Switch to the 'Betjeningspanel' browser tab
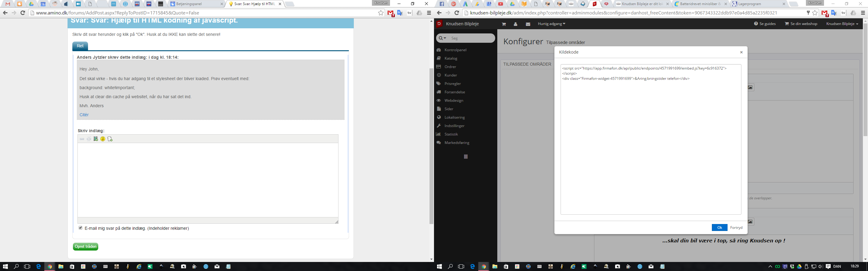 click(x=196, y=4)
